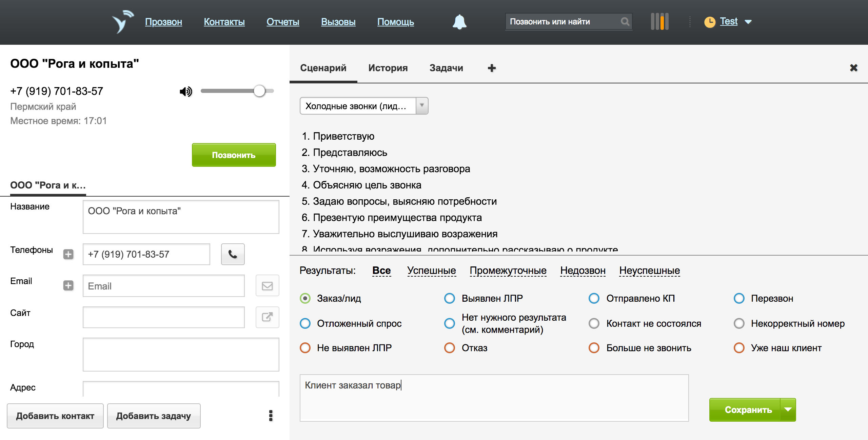Viewport: 868px width, 440px height.
Task: Add a new tab with plus icon
Action: pos(492,68)
